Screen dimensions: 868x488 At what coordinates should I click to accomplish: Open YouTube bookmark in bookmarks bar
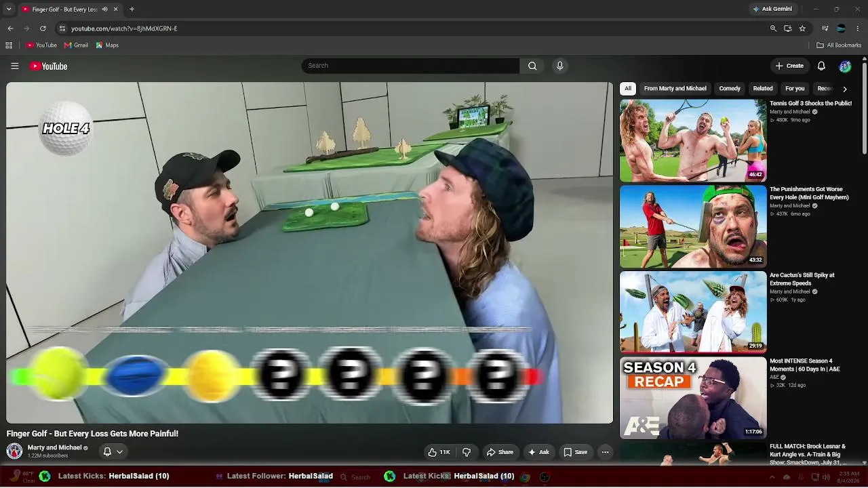(41, 45)
